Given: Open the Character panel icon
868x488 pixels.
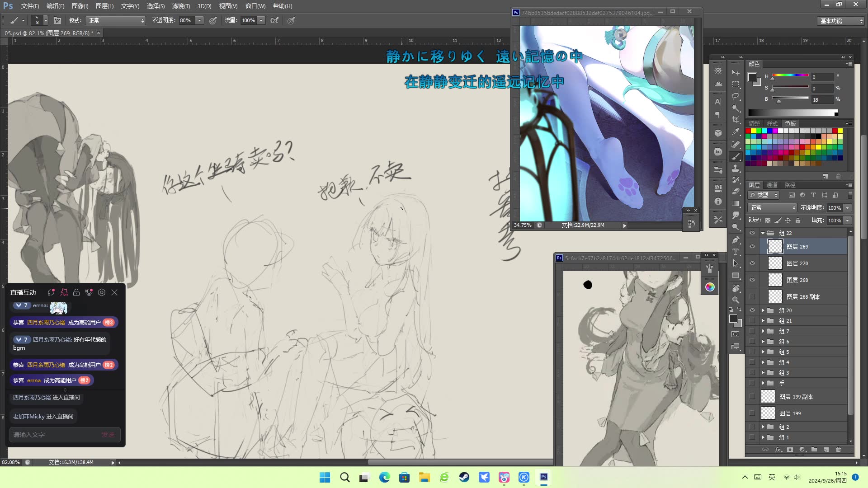Looking at the screenshot, I should [x=718, y=102].
